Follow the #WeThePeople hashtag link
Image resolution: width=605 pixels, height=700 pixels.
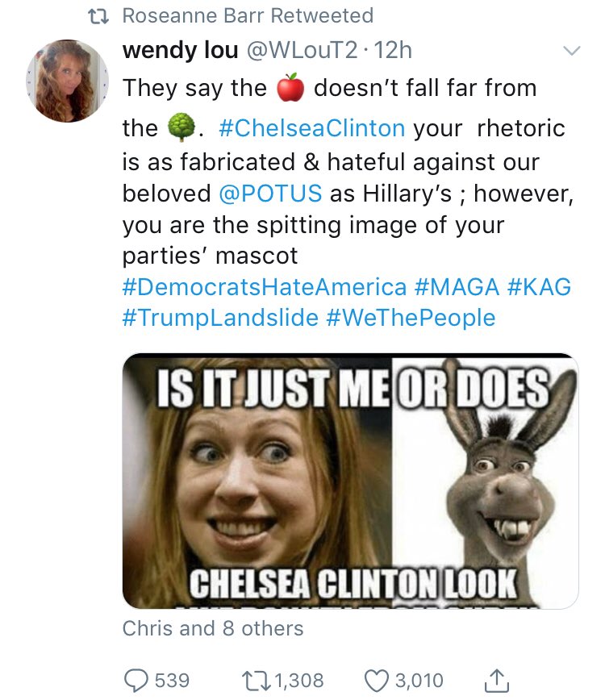[x=411, y=318]
